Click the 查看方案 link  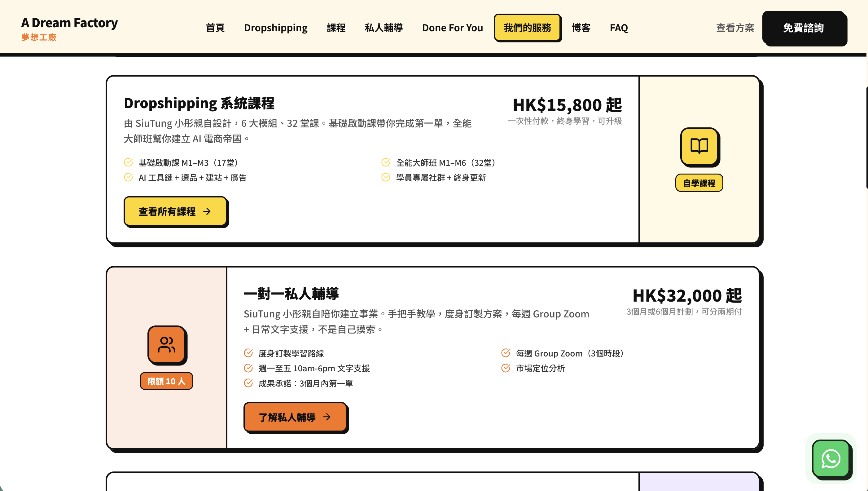point(735,28)
